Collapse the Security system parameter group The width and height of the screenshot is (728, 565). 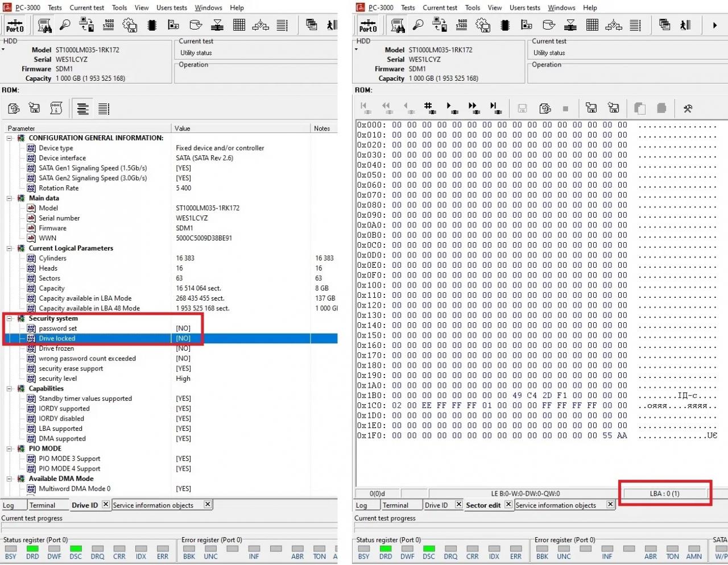pyautogui.click(x=8, y=318)
